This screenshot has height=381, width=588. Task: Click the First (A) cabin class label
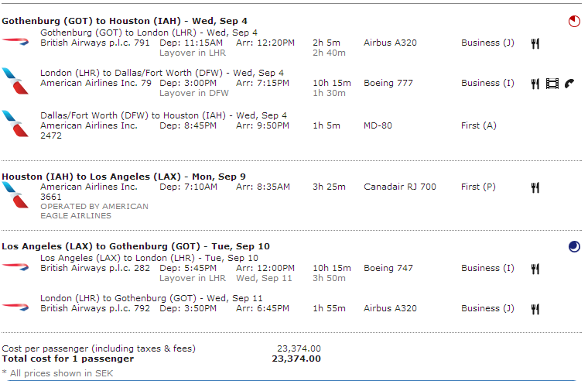(x=479, y=125)
